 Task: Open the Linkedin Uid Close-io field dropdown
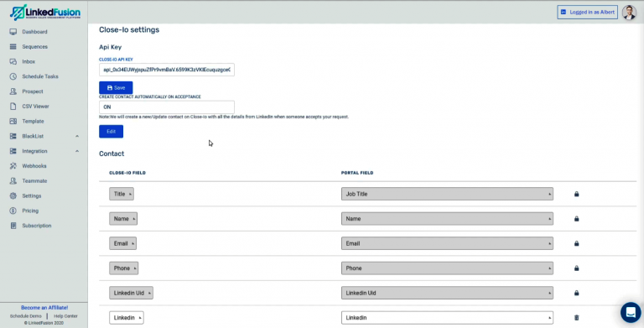131,293
